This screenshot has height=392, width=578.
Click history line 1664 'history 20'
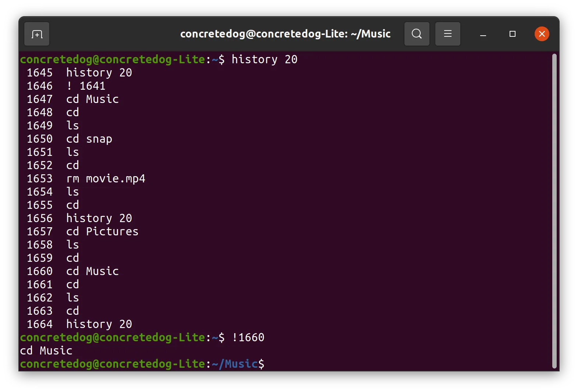pos(79,324)
